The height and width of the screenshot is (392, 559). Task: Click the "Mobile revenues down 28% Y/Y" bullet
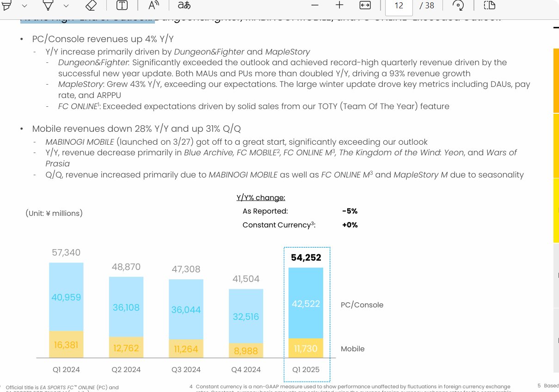136,129
